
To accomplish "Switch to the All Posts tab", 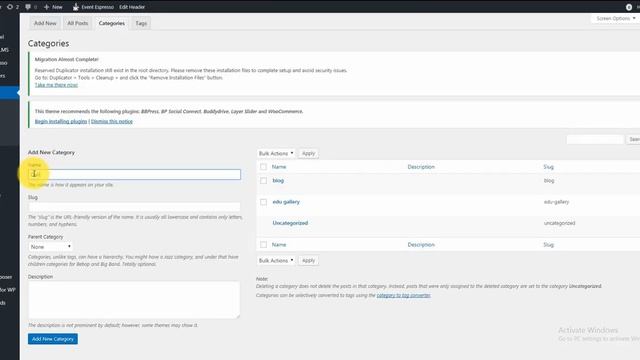I will coord(78,23).
